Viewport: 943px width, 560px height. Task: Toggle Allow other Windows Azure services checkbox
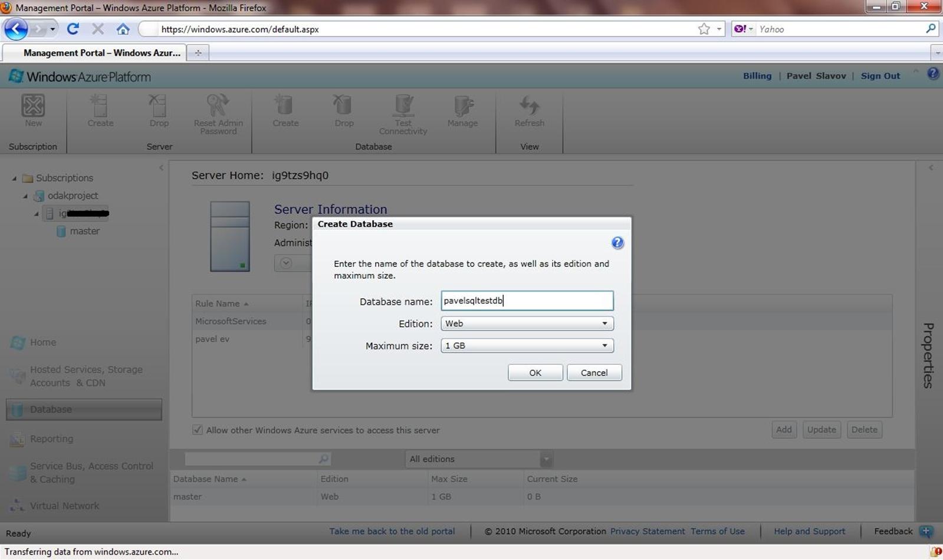(198, 430)
